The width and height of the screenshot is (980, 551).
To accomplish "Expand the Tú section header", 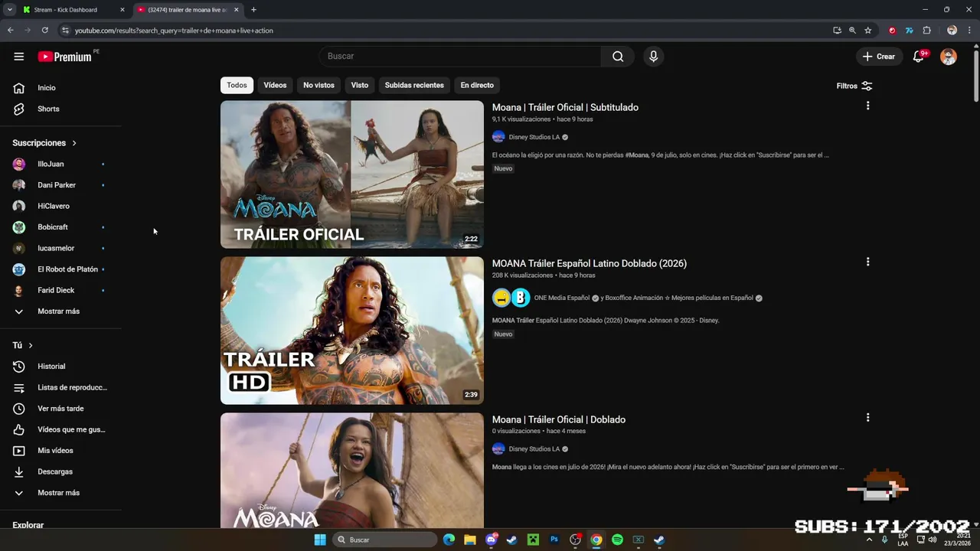I will [23, 345].
